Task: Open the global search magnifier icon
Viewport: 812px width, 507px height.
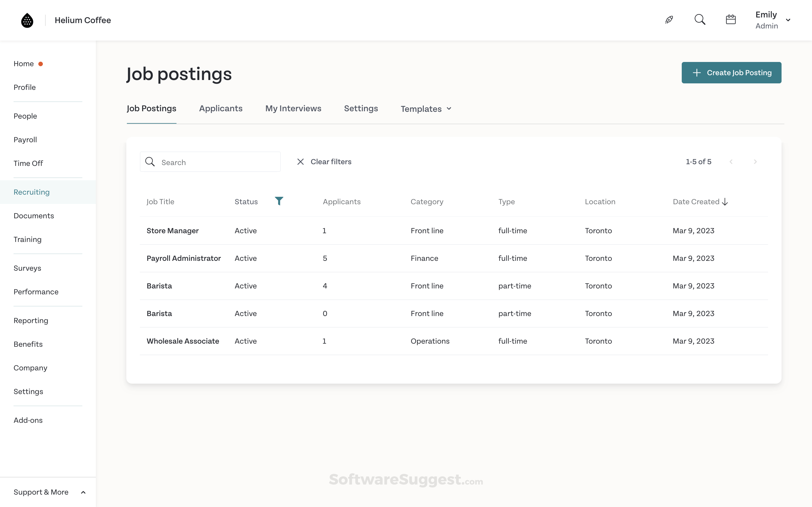Action: pos(700,20)
